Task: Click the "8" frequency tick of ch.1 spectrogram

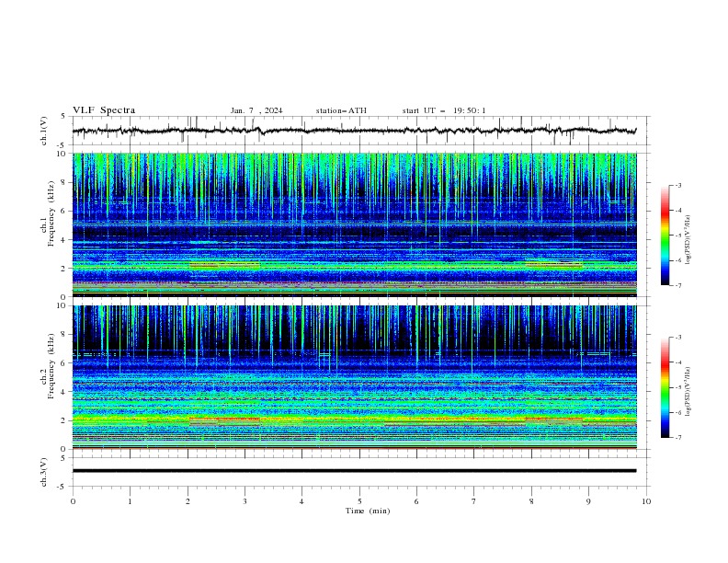Action: pos(64,182)
